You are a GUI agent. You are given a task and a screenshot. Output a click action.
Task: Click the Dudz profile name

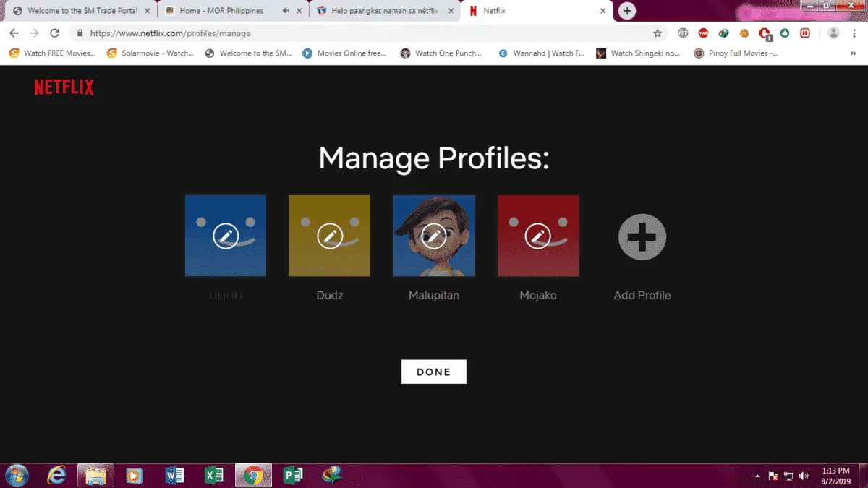click(330, 295)
